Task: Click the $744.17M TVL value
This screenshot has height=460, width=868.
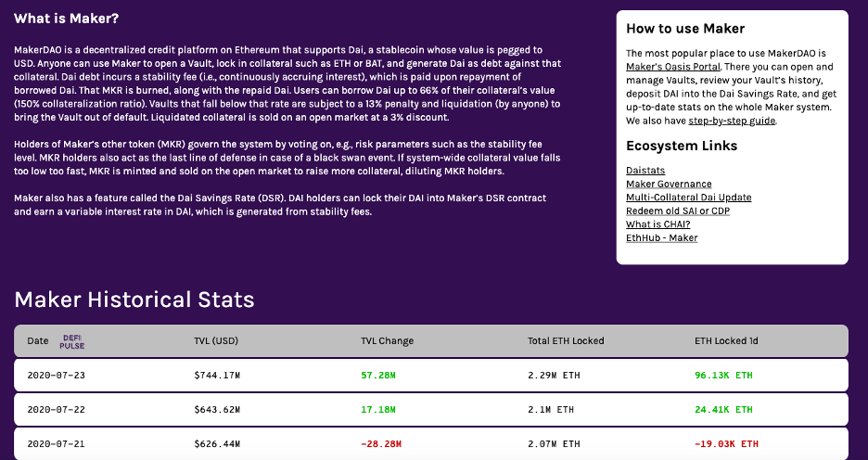Action: [x=217, y=376]
